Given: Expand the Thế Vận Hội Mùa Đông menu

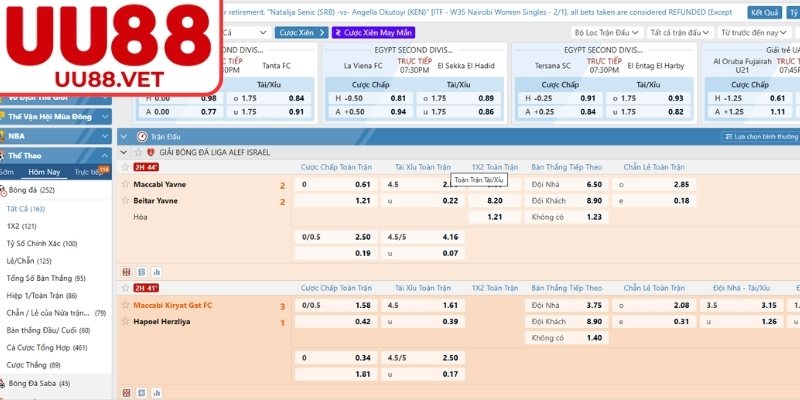Looking at the screenshot, I should [x=105, y=117].
